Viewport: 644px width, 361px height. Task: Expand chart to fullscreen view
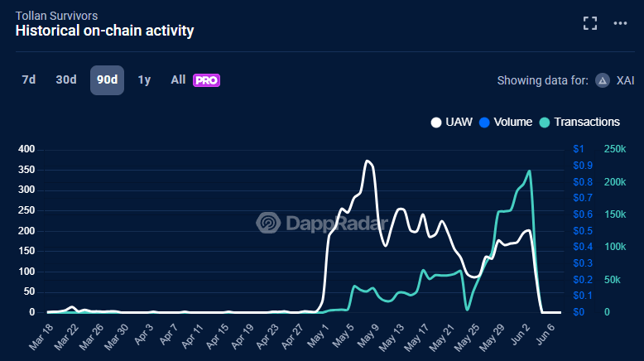(x=590, y=23)
